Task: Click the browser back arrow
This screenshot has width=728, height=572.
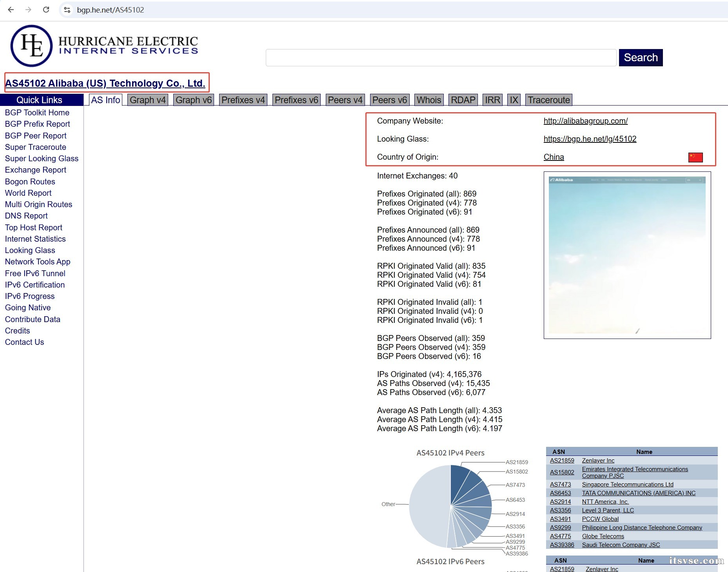Action: point(11,10)
